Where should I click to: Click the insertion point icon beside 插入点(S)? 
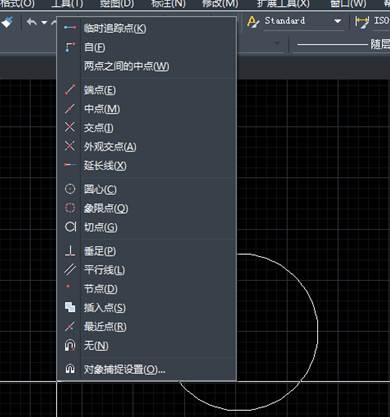[x=70, y=307]
